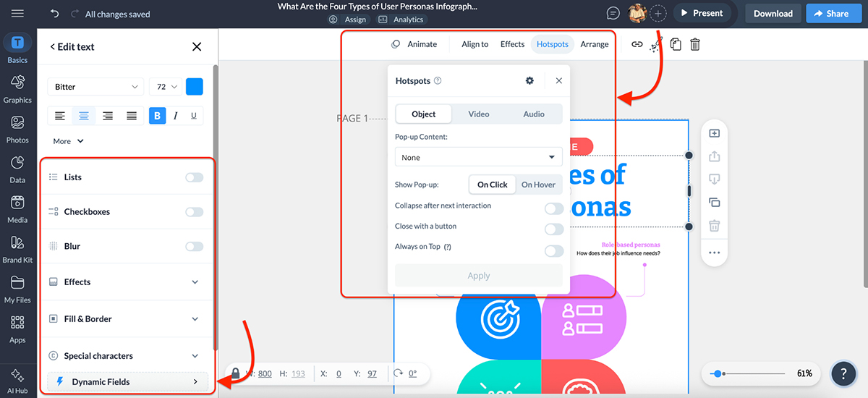Open Dynamic Fields
The height and width of the screenshot is (398, 868).
click(127, 381)
